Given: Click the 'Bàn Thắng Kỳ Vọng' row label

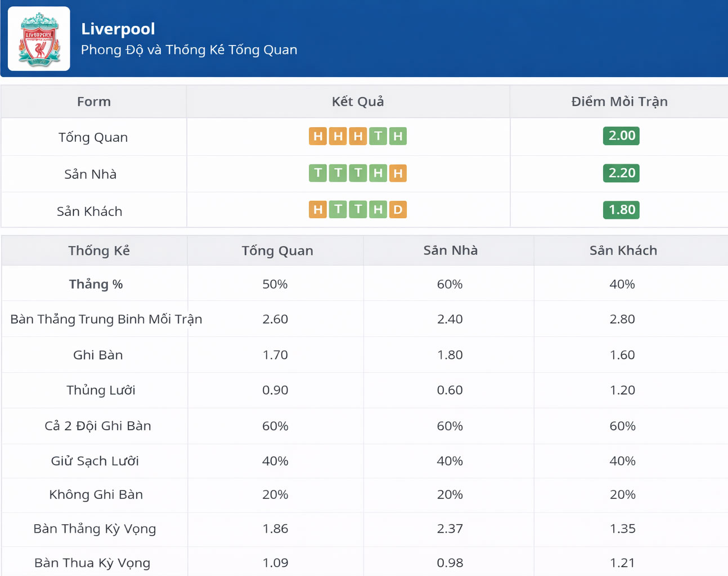Looking at the screenshot, I should coord(95,529).
